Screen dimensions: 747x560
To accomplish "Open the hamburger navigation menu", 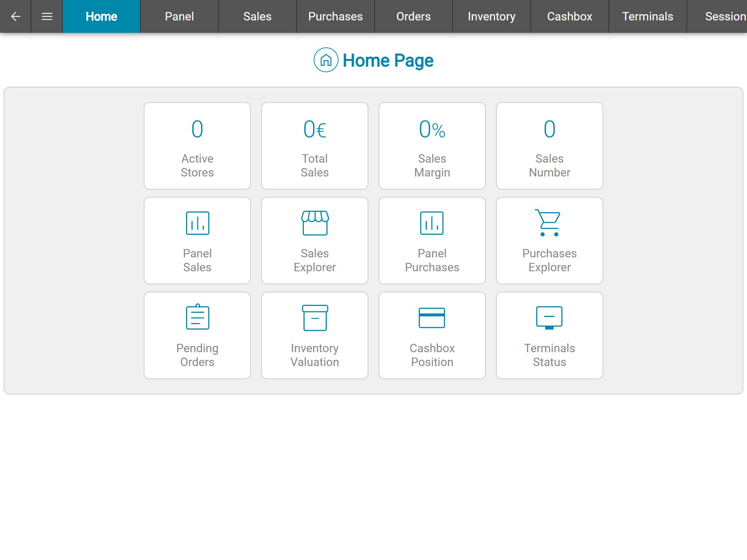I will tap(47, 16).
